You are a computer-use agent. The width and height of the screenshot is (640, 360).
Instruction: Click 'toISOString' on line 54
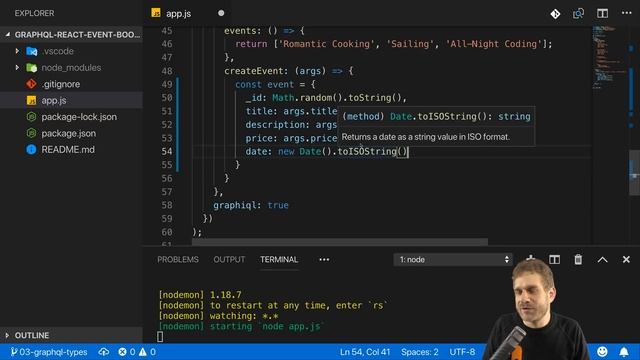pos(367,151)
